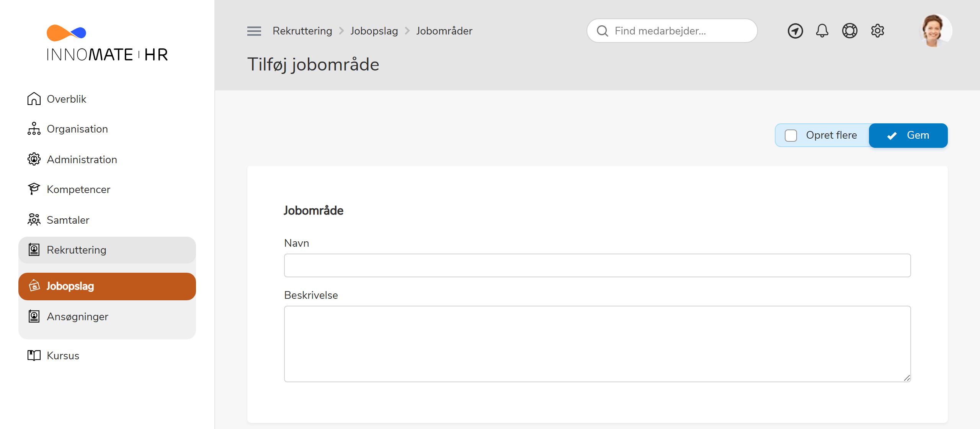The image size is (980, 429).
Task: Click the 'Navn' field label
Action: pyautogui.click(x=296, y=243)
